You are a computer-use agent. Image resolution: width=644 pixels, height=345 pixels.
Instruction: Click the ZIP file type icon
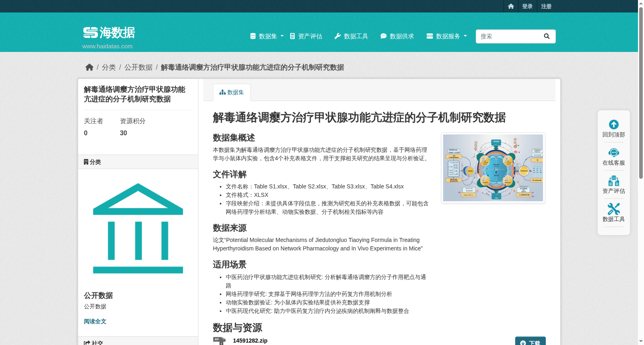[219, 341]
